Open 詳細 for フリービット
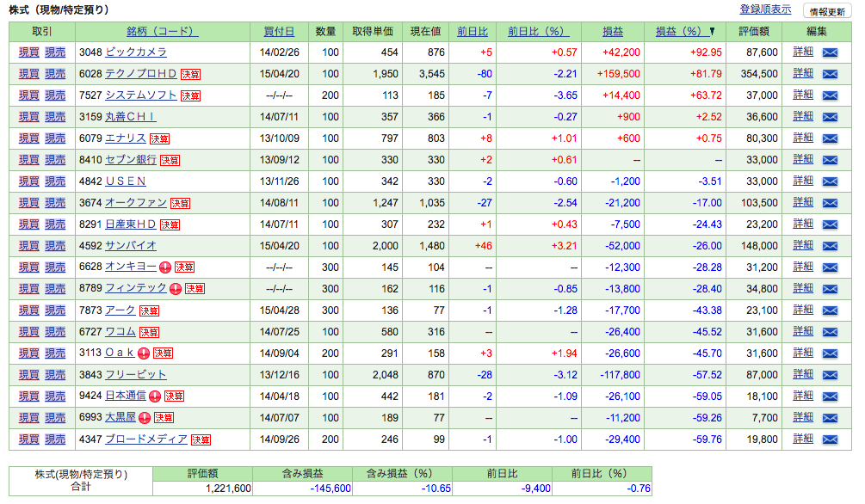This screenshot has height=504, width=865. tap(803, 374)
